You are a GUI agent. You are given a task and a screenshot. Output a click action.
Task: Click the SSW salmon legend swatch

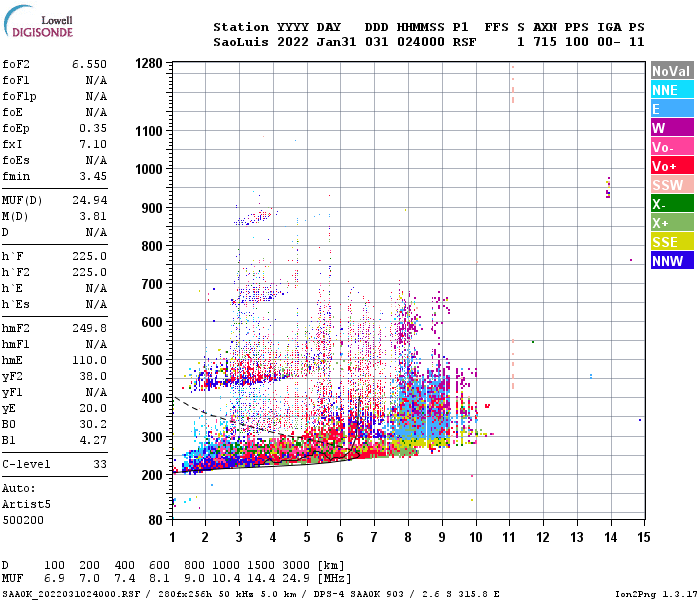[x=672, y=185]
